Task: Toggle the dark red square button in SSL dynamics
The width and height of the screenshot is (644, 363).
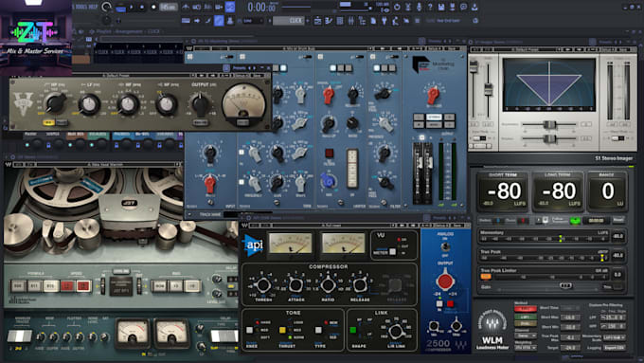Action: pyautogui.click(x=329, y=154)
